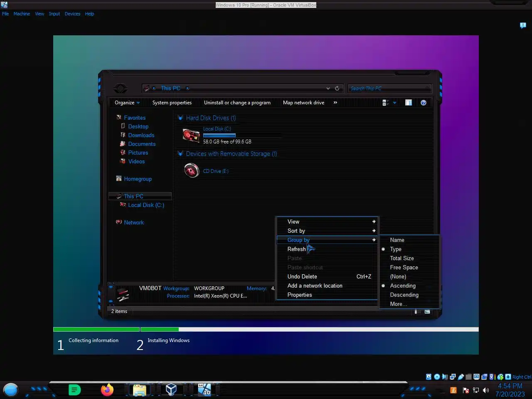532x399 pixels.
Task: Expand the toolbar overflow chevron
Action: click(335, 103)
